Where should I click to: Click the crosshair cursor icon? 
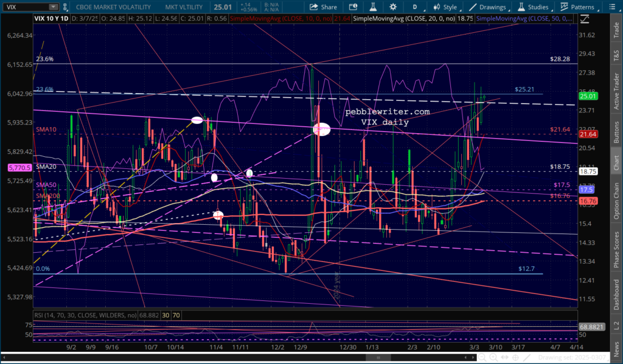coord(515,358)
